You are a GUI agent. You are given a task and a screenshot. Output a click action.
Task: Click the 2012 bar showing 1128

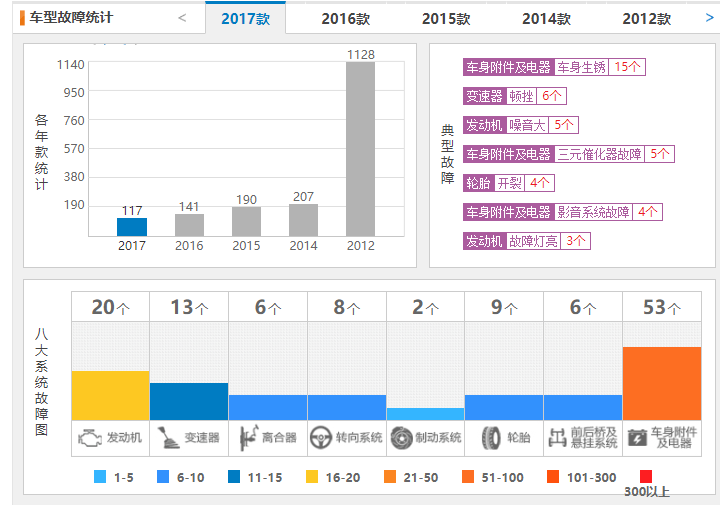[360, 148]
